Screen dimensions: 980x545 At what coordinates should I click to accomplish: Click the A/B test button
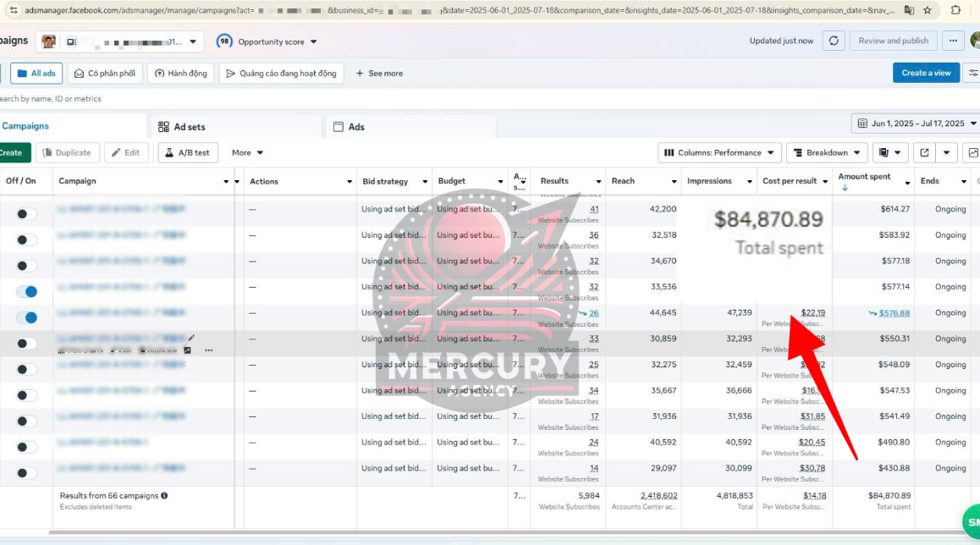(x=188, y=152)
